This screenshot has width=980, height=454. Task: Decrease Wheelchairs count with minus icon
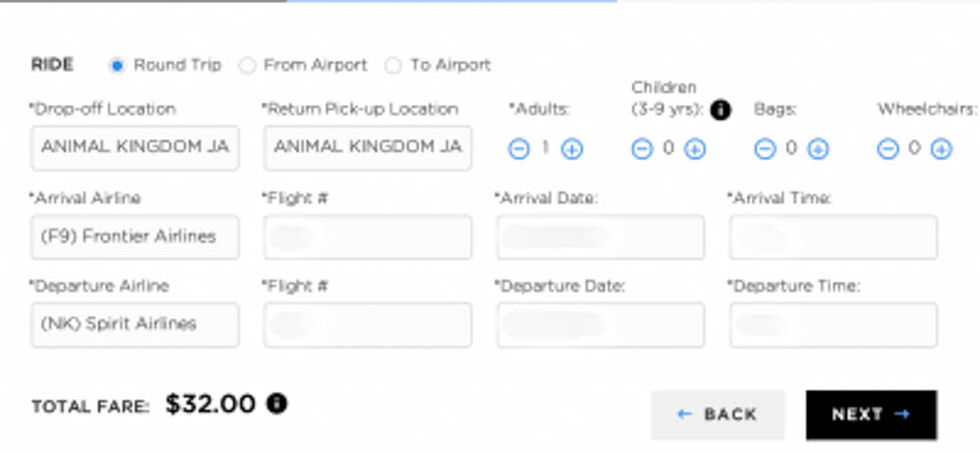[x=888, y=149]
